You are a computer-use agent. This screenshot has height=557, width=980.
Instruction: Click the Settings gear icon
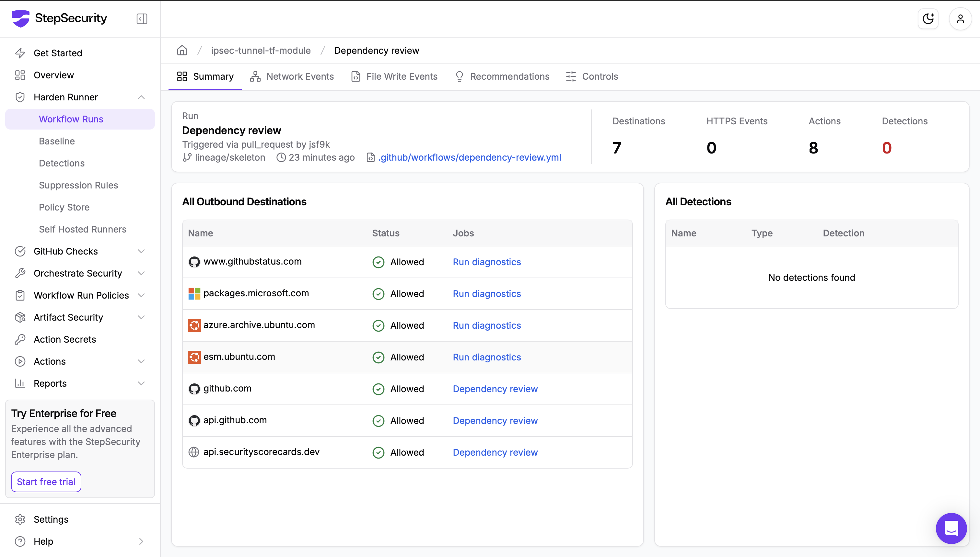[x=20, y=519]
